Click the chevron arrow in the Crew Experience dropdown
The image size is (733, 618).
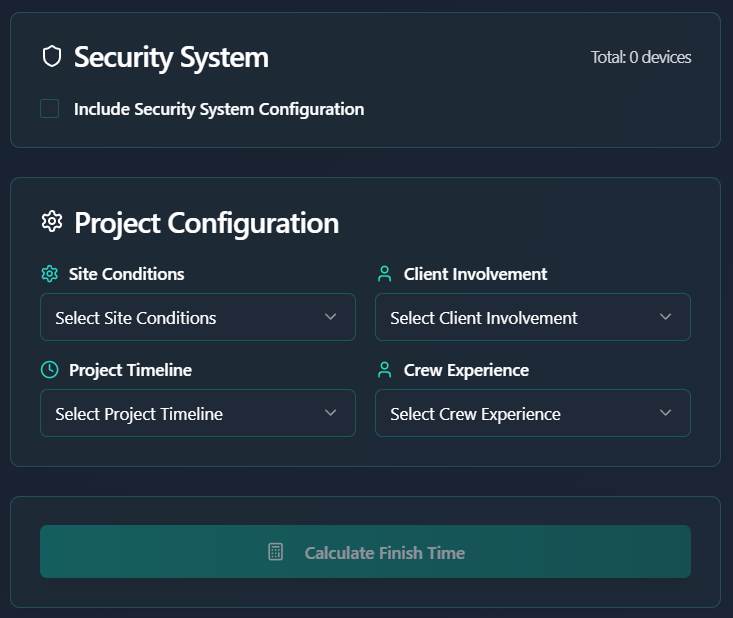click(x=666, y=413)
